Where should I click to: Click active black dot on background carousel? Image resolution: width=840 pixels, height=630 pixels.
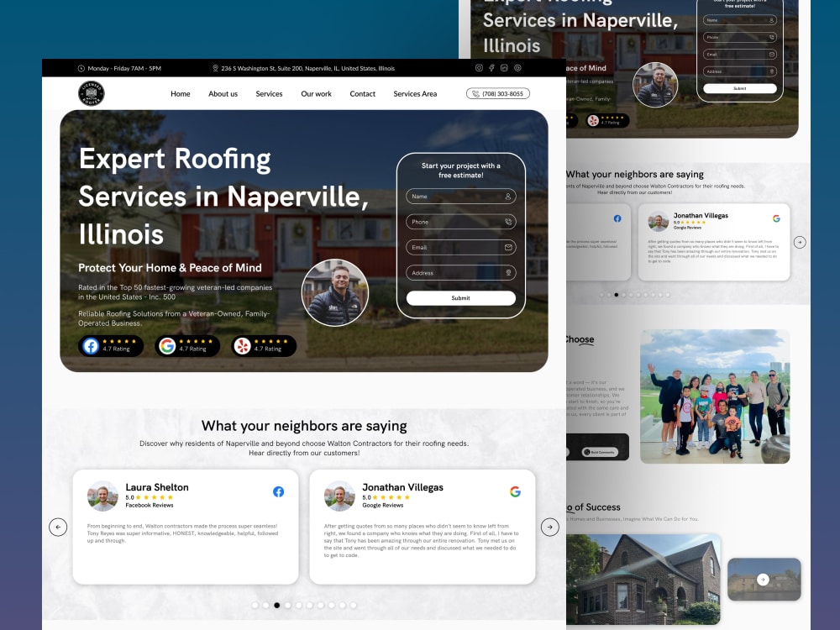click(x=616, y=295)
